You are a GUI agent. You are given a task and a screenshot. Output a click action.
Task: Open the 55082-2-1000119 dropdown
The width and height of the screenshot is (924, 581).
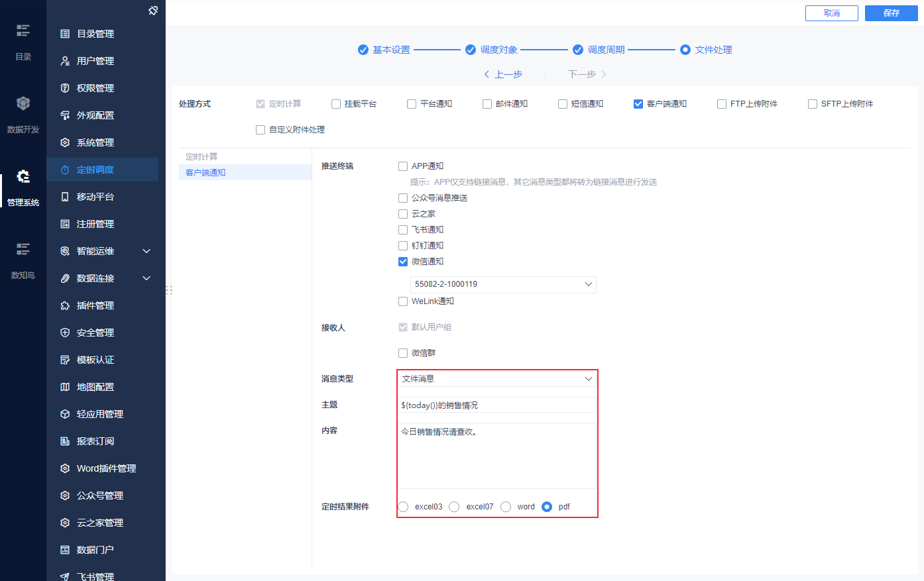click(503, 284)
